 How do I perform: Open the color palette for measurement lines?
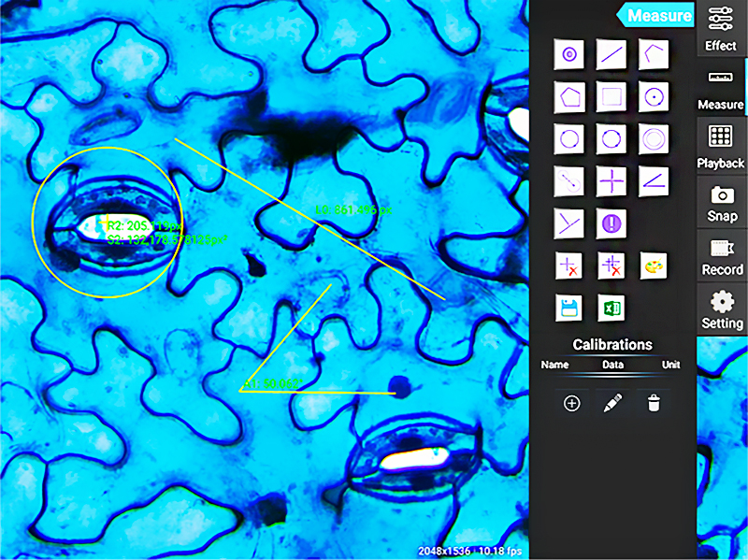pos(654,266)
